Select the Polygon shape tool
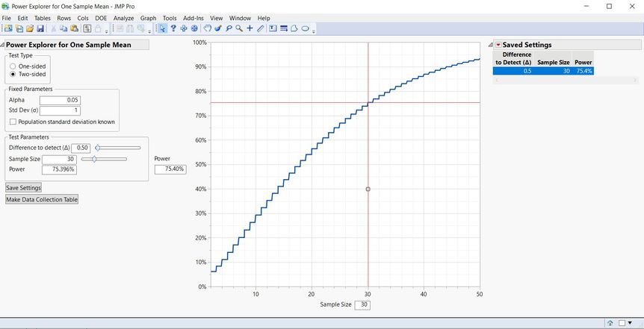 (294, 28)
